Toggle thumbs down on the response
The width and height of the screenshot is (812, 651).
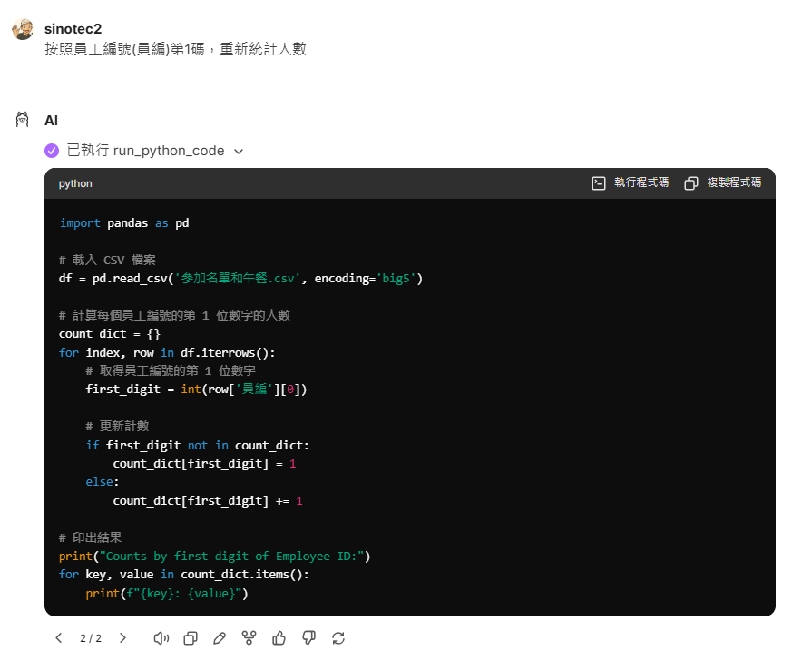(x=308, y=638)
